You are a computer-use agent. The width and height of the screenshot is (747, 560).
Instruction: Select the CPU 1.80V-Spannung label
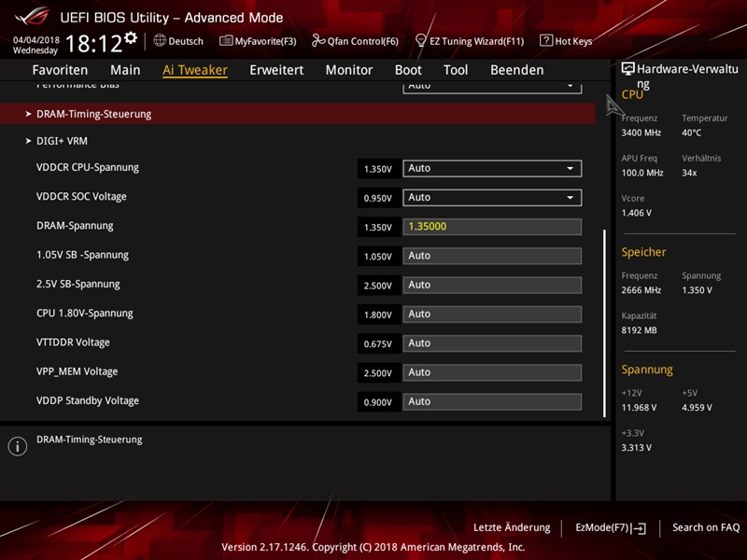pos(85,314)
